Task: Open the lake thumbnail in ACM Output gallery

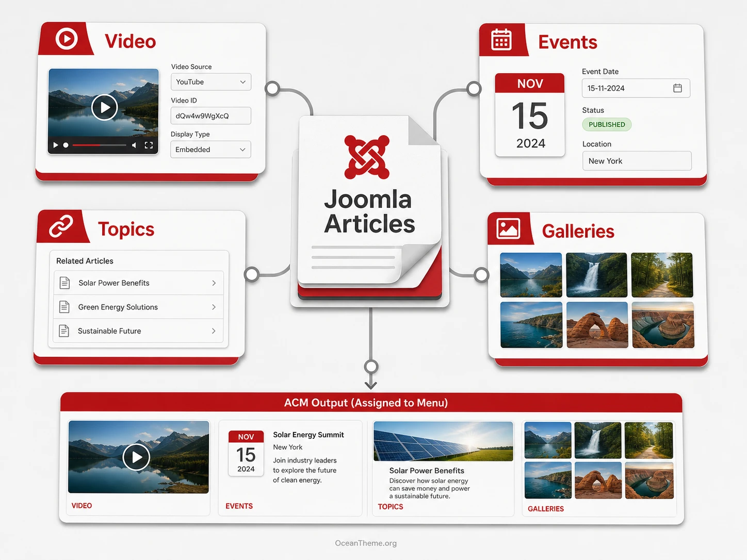Action: 548,440
